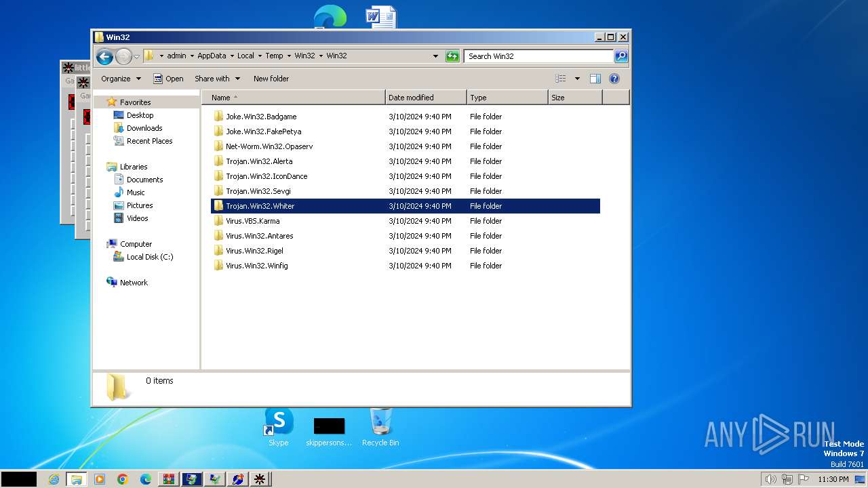Screen dimensions: 868x488
Task: Click into the Search Win32 field
Action: point(539,56)
